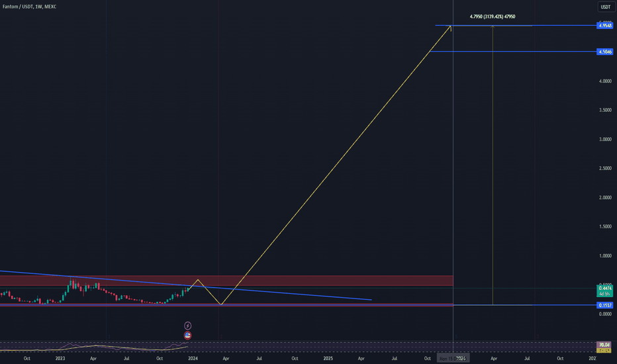This screenshot has height=364, width=617.
Task: Select the 4.5046 price line label
Action: pos(605,52)
